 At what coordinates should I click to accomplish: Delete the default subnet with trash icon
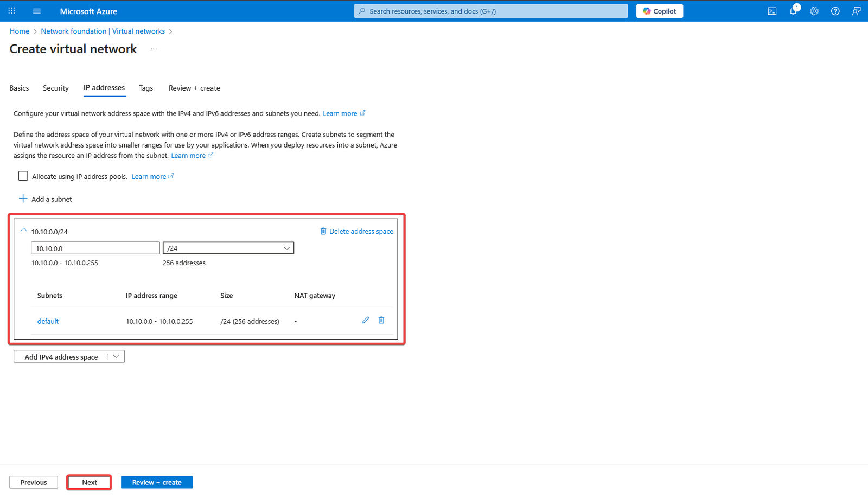(x=381, y=321)
